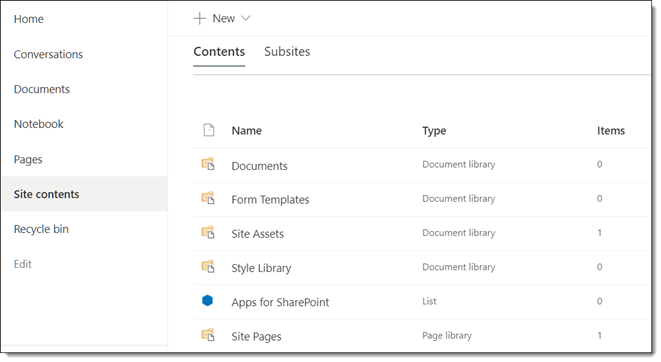The image size is (661, 362).
Task: Click the Document library type for Documents row
Action: [x=459, y=164]
